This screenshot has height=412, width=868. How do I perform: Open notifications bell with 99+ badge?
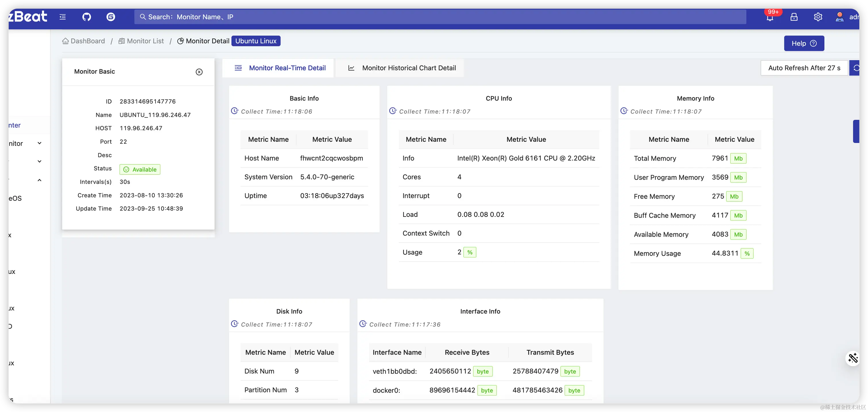click(x=770, y=17)
